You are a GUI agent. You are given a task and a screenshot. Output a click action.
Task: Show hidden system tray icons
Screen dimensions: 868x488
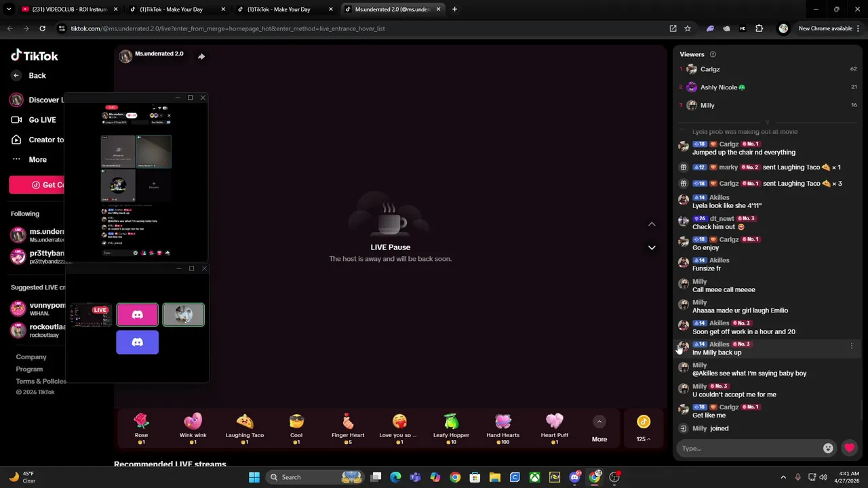[x=783, y=477]
